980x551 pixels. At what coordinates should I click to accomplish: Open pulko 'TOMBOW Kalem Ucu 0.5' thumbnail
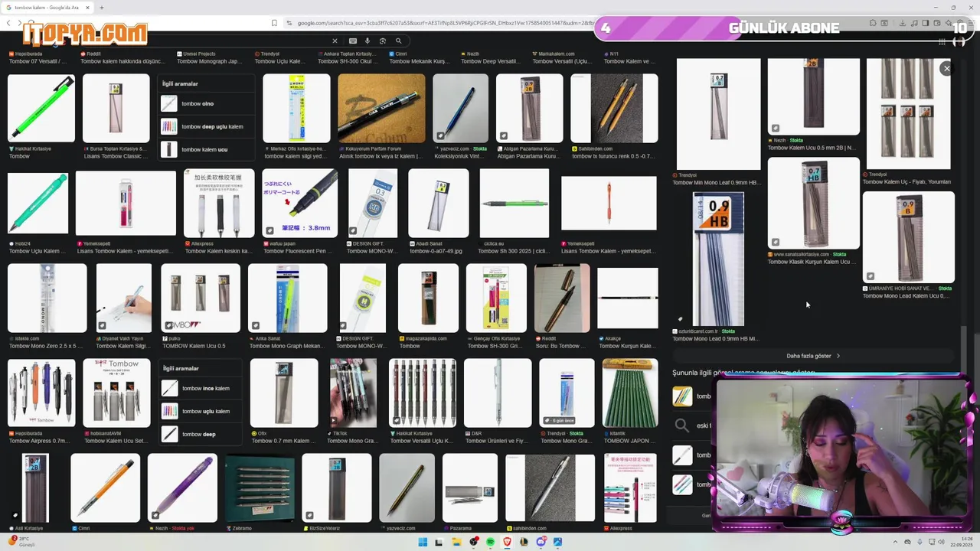201,298
